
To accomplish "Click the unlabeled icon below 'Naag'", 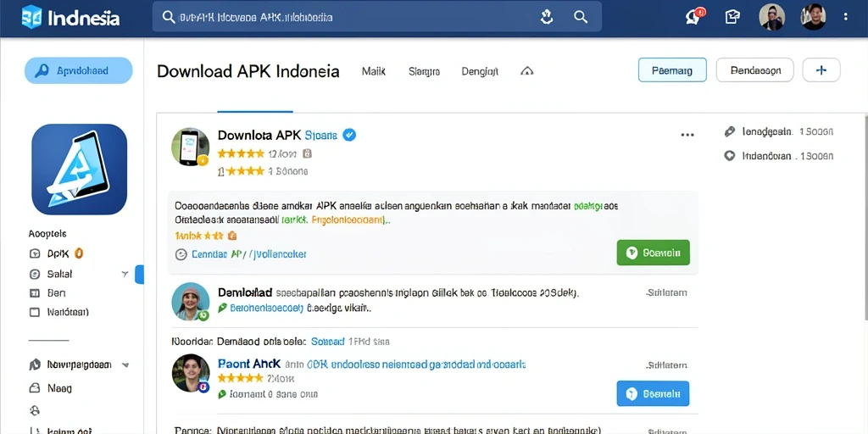I will click(34, 410).
